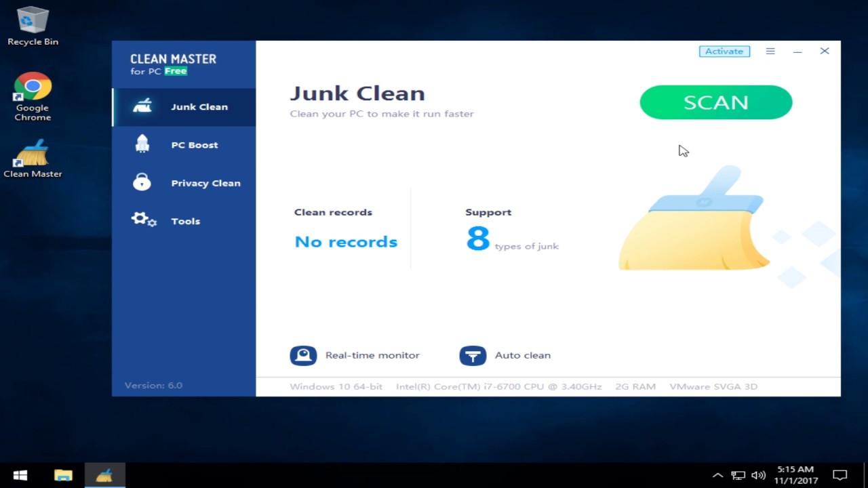Click the CLEAN MASTER for PC logo
Viewport: 868px width, 488px height.
coord(173,64)
